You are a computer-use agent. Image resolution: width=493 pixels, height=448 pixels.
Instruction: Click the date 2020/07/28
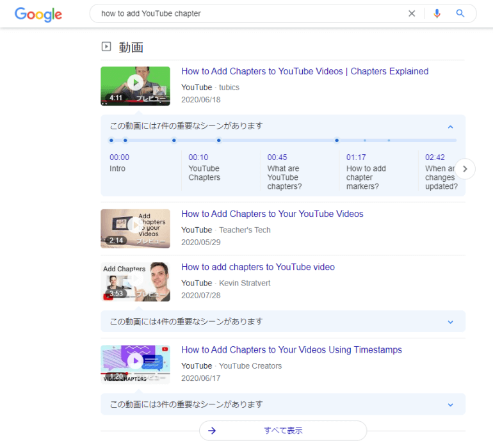point(201,296)
